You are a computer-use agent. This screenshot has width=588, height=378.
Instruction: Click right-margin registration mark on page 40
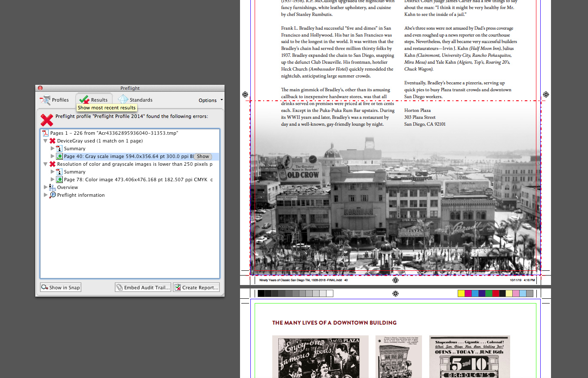546,94
